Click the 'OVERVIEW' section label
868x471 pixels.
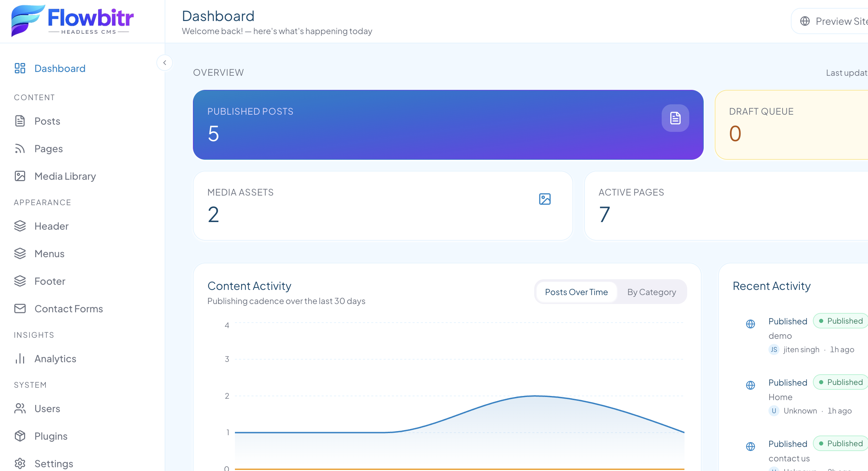[218, 72]
